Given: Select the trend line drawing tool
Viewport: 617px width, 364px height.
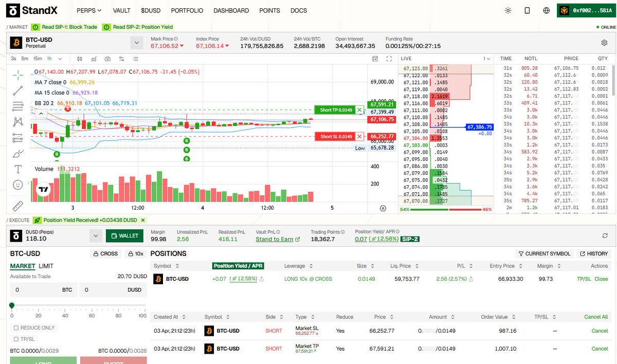Looking at the screenshot, I should click(x=18, y=91).
